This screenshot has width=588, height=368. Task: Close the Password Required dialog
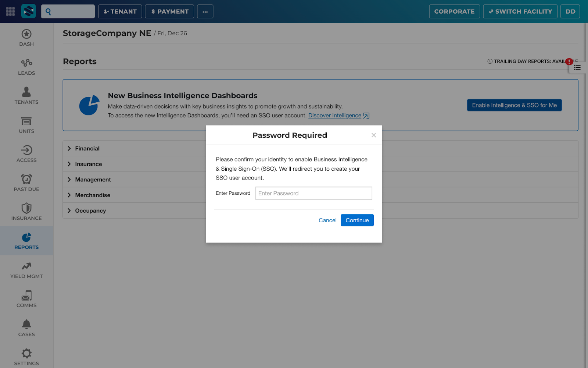(374, 135)
